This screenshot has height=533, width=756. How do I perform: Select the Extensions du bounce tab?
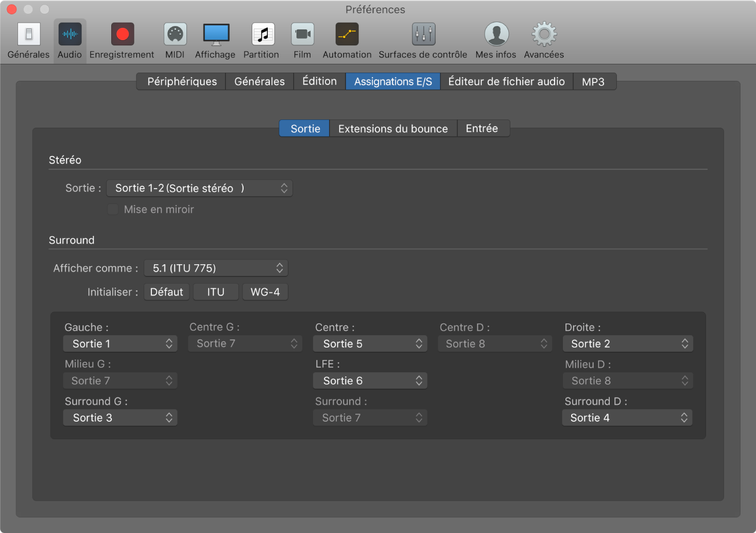point(393,129)
